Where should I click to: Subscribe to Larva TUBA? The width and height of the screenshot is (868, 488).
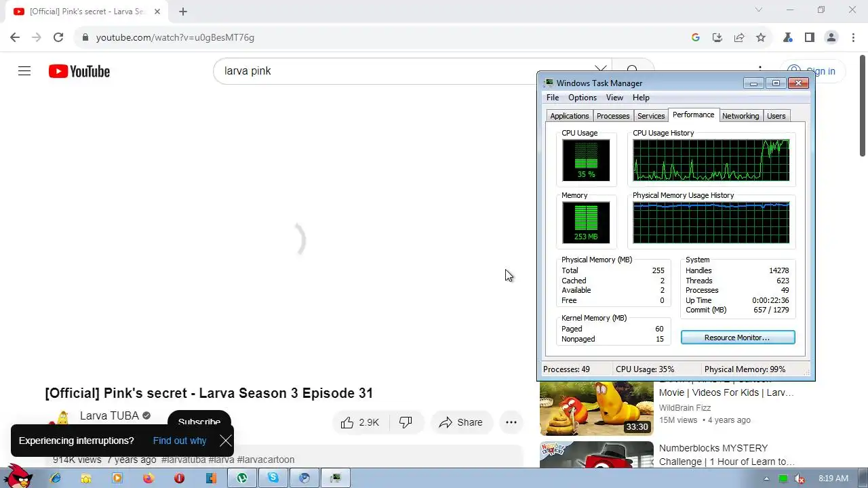[x=199, y=422]
